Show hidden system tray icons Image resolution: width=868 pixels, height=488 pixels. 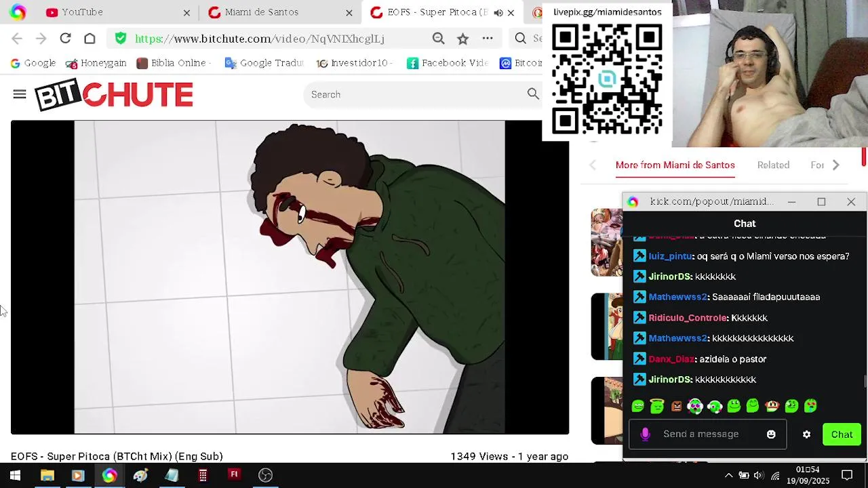click(x=728, y=475)
